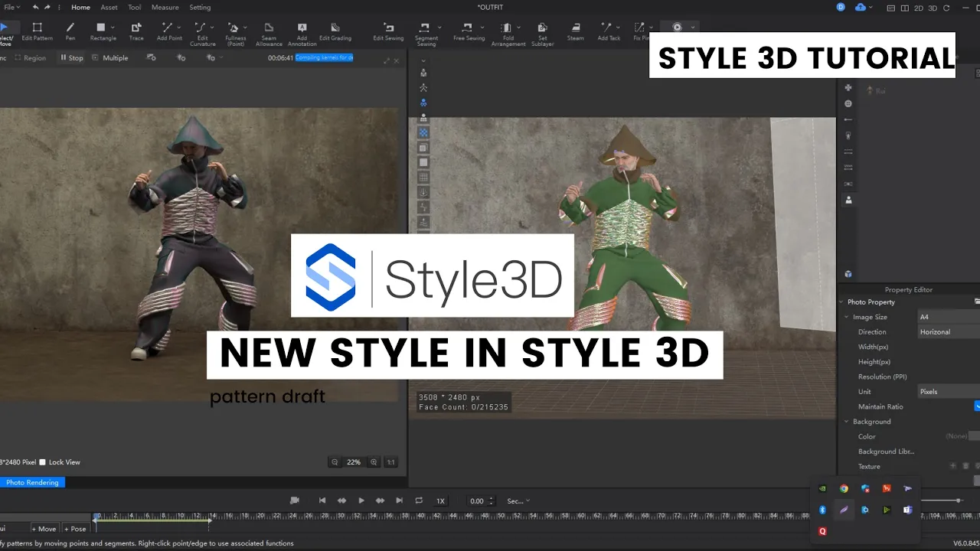Select the Add Point tool
Viewport: 980px width, 551px height.
[x=169, y=31]
